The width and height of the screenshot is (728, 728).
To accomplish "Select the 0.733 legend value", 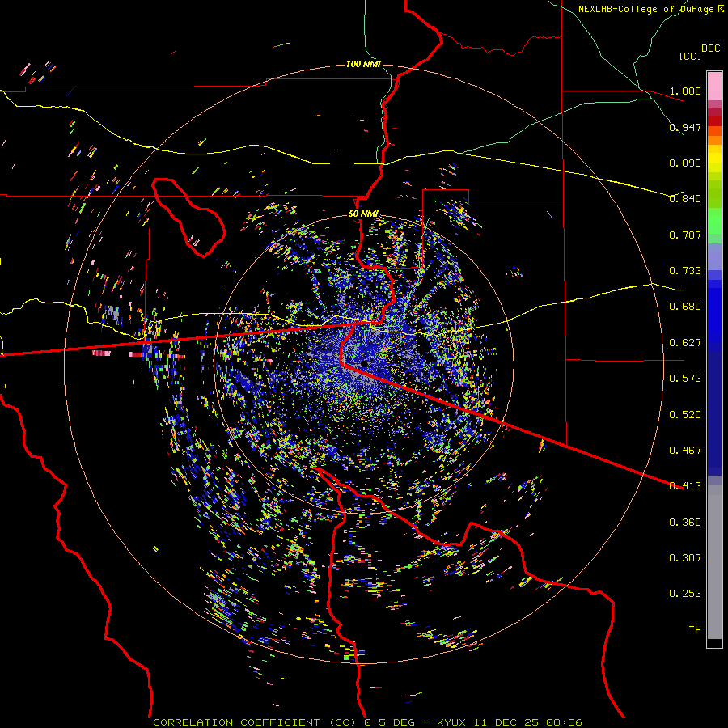I will (x=685, y=271).
